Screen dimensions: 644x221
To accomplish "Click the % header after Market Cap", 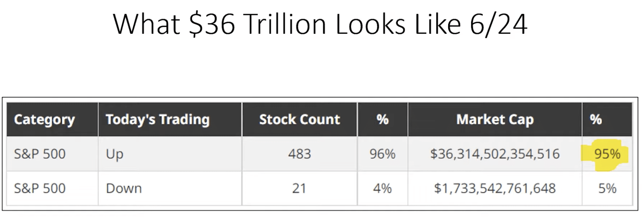I will pos(596,120).
